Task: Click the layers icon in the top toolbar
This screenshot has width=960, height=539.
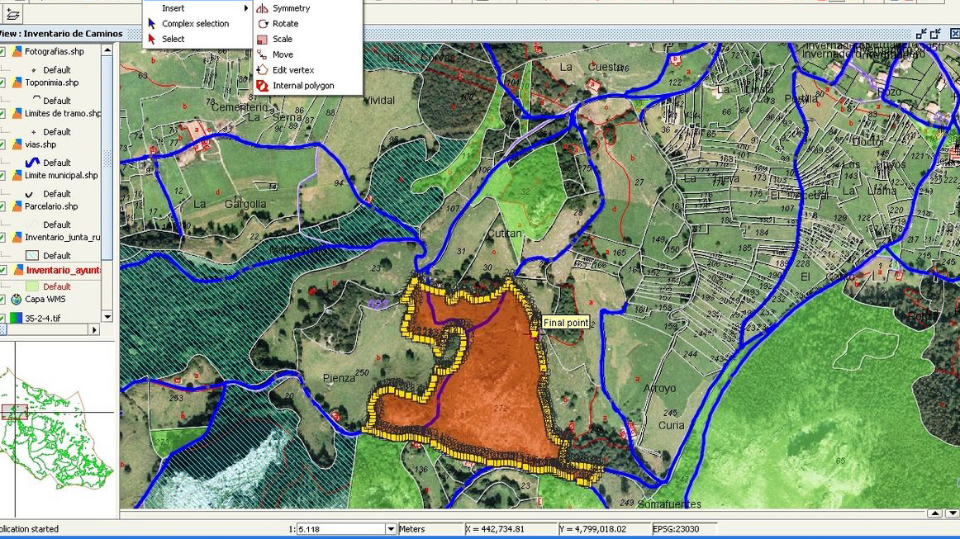Action: point(12,14)
